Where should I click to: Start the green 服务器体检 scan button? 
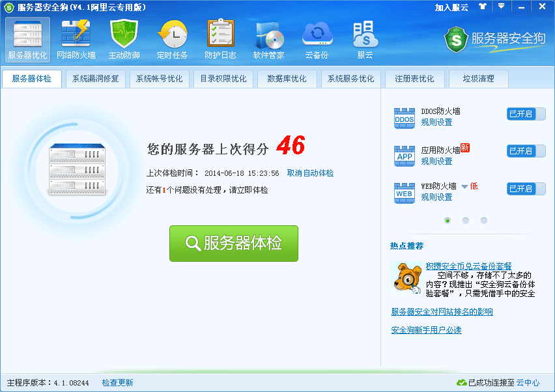234,244
